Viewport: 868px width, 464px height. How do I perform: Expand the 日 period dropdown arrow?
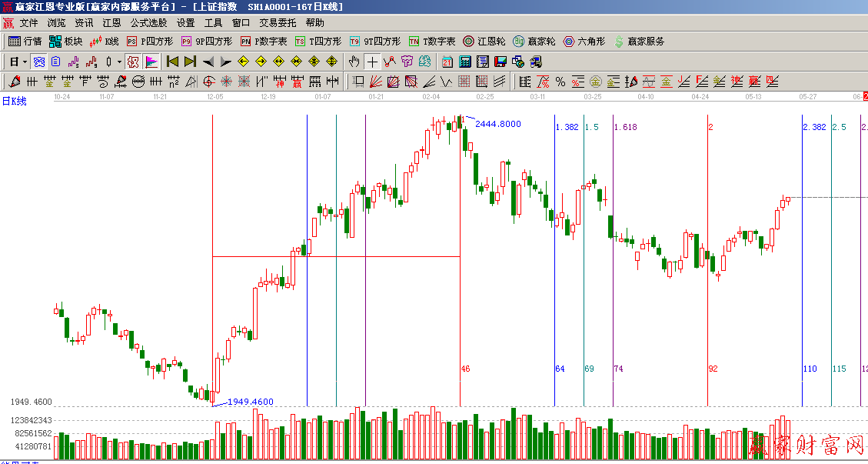pos(25,62)
